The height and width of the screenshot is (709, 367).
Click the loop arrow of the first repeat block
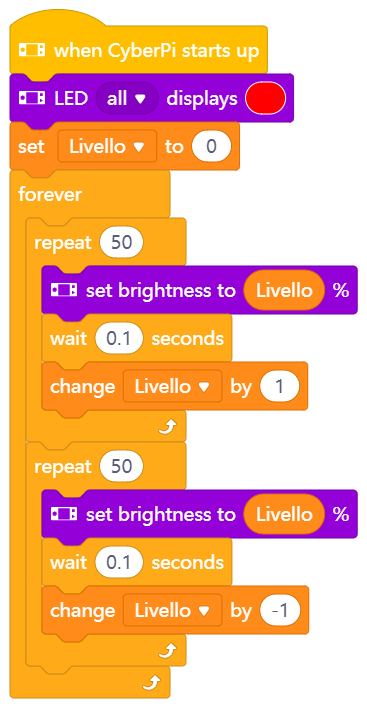[168, 427]
